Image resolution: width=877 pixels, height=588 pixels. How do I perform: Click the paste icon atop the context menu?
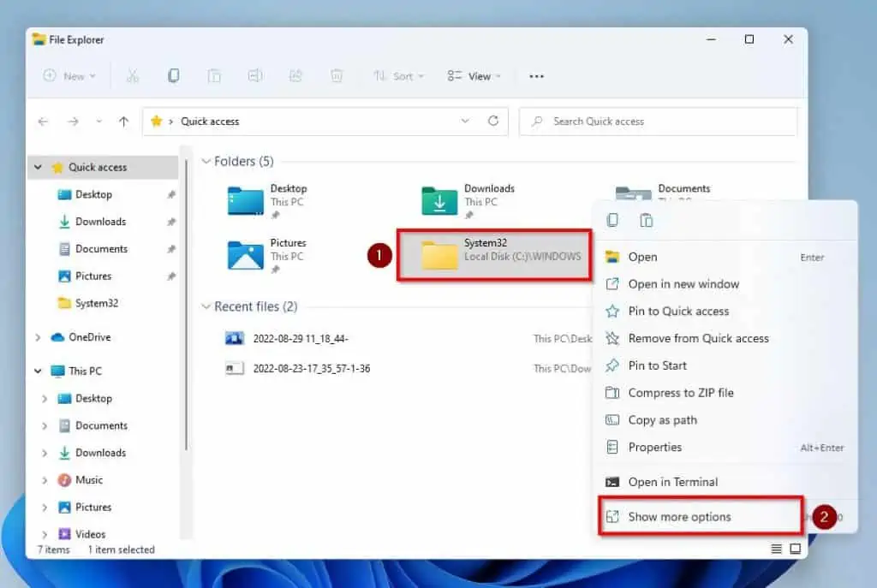647,221
